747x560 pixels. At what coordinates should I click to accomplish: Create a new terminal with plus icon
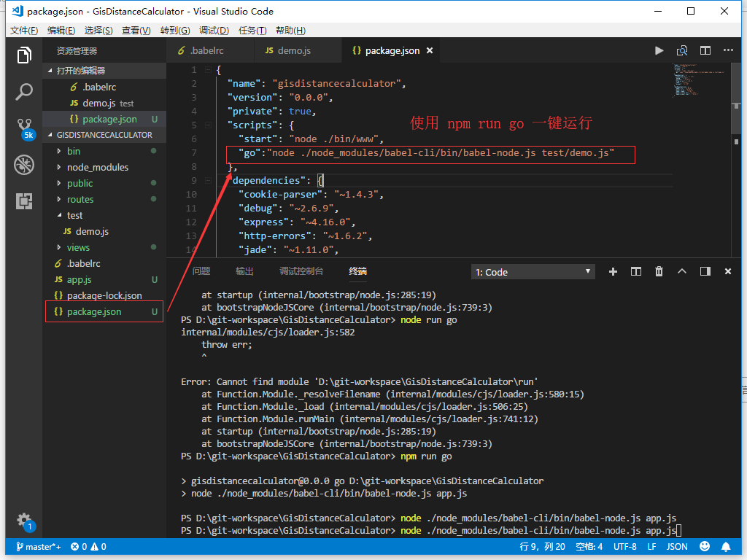pyautogui.click(x=613, y=271)
